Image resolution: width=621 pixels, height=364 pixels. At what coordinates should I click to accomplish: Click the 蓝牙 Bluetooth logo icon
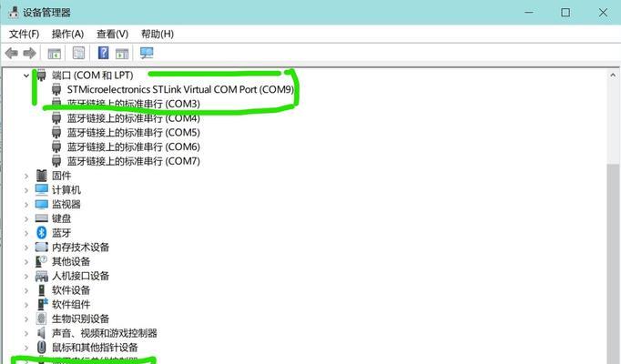click(42, 233)
